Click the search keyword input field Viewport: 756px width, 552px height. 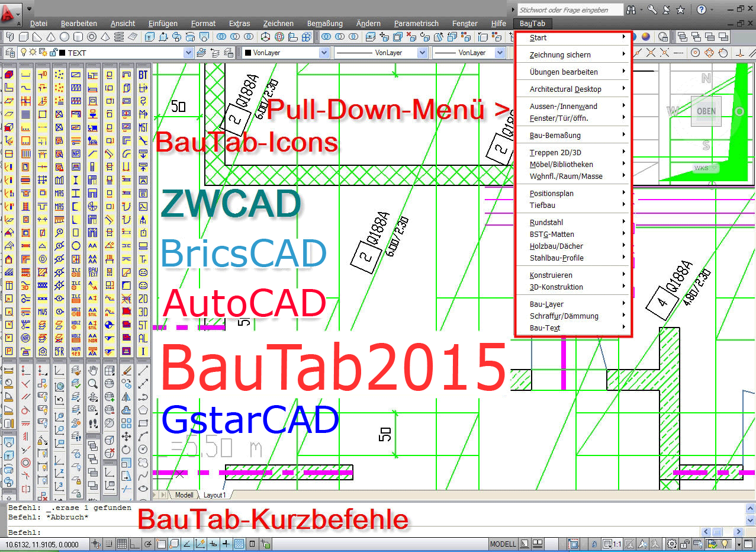point(570,9)
